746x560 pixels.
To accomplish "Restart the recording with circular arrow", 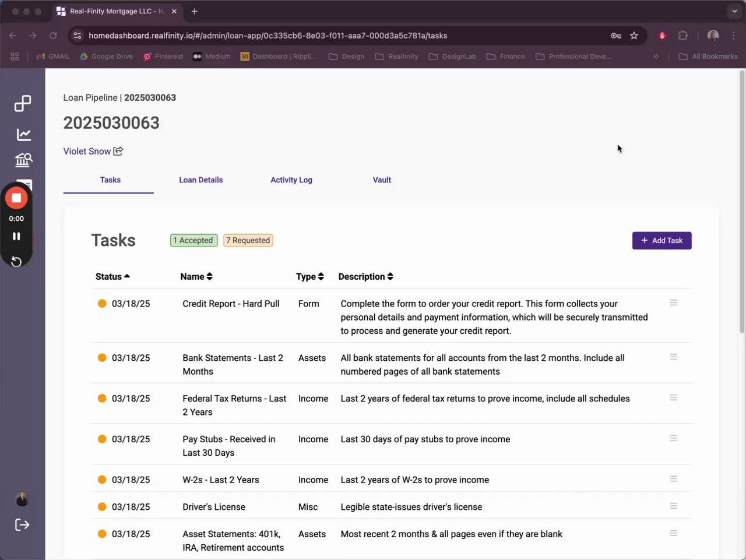I will [x=16, y=261].
